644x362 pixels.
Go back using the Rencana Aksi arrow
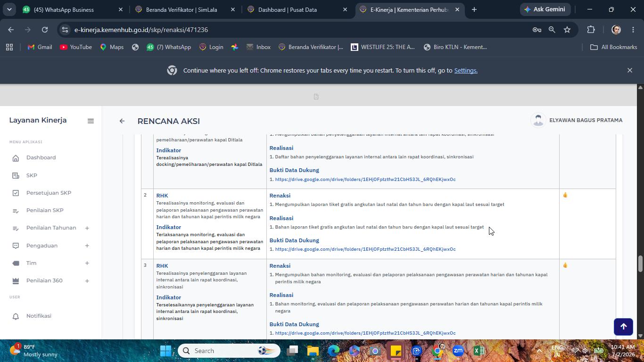(x=122, y=121)
